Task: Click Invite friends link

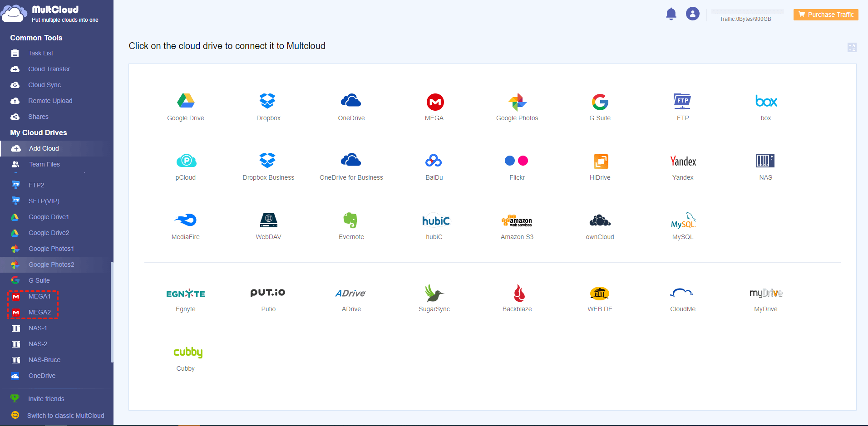Action: point(46,399)
